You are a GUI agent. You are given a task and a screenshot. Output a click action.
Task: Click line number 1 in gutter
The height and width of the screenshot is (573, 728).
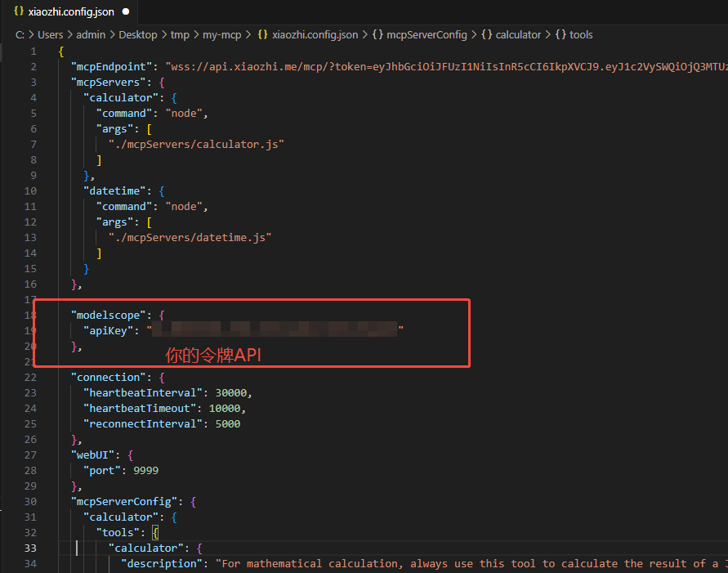pos(33,51)
